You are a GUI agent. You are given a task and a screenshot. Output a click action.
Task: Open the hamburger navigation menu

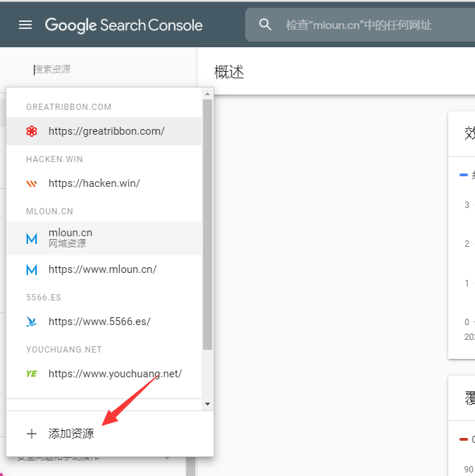pyautogui.click(x=25, y=25)
